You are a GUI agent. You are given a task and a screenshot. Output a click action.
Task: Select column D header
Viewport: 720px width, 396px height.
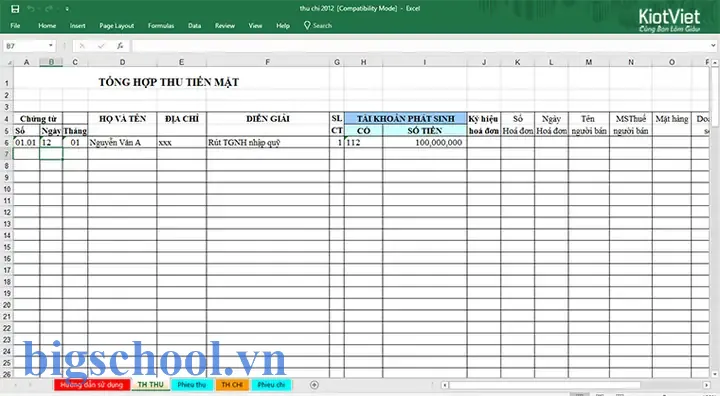pos(122,62)
